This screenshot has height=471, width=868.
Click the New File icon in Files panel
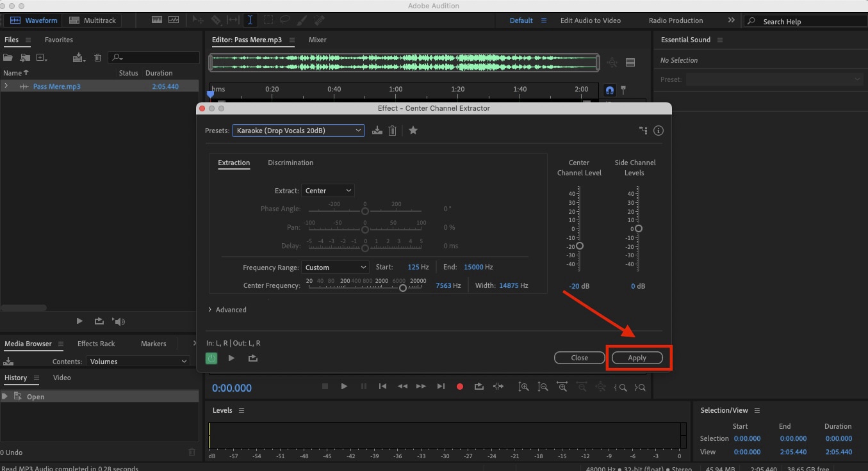point(42,58)
